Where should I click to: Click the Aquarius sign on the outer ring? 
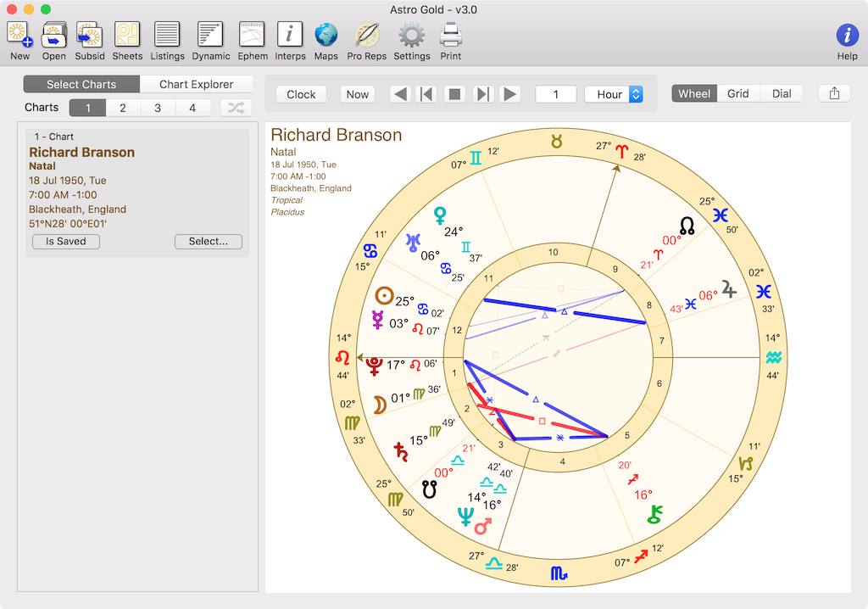tap(774, 357)
